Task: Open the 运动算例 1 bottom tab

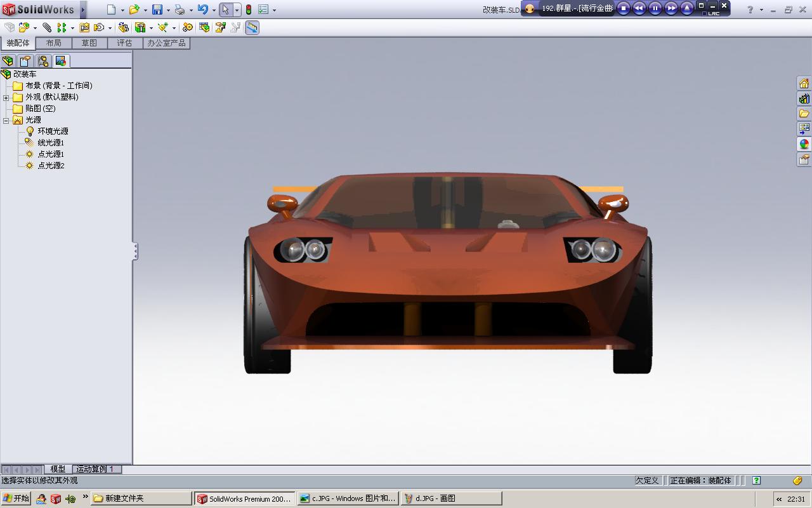Action: 96,469
